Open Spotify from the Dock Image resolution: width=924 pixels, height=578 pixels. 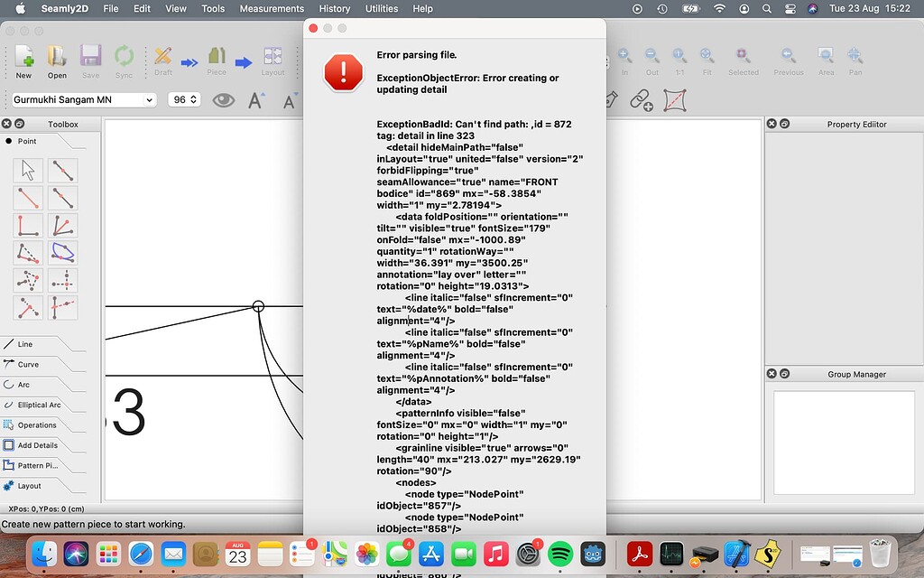pyautogui.click(x=560, y=553)
